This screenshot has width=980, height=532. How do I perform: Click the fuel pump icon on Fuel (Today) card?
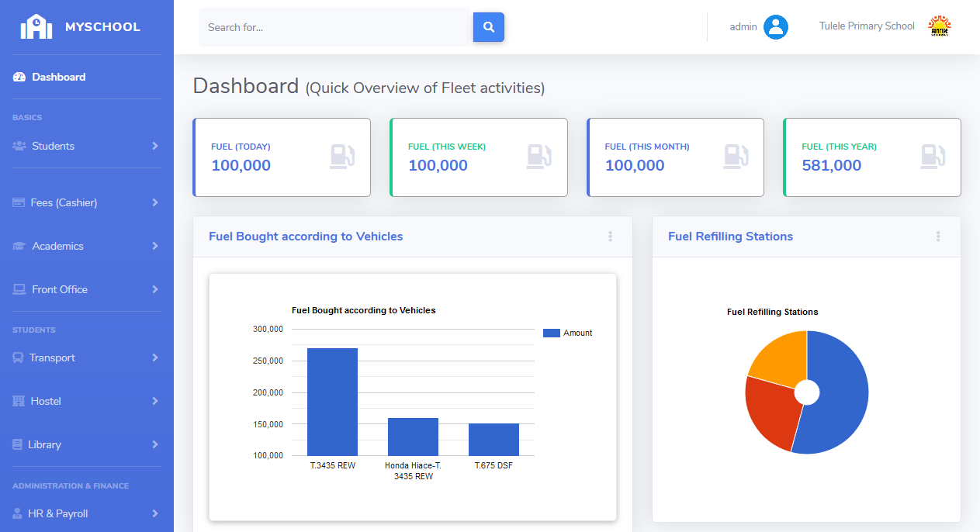click(x=342, y=157)
